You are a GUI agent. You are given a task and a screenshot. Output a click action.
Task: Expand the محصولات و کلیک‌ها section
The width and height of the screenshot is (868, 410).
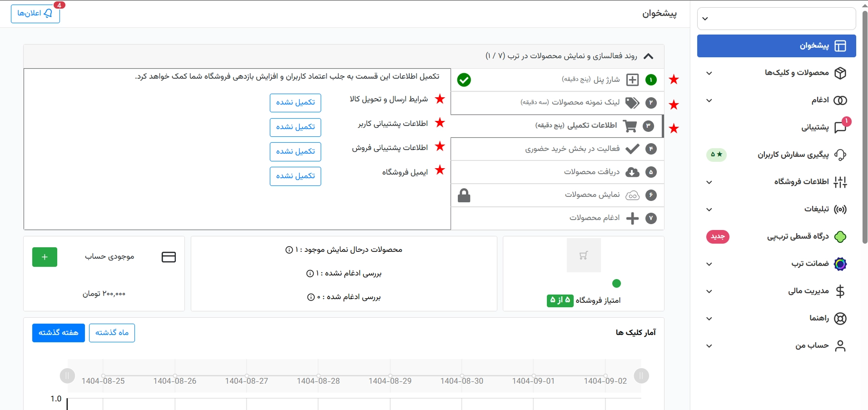[x=709, y=74]
